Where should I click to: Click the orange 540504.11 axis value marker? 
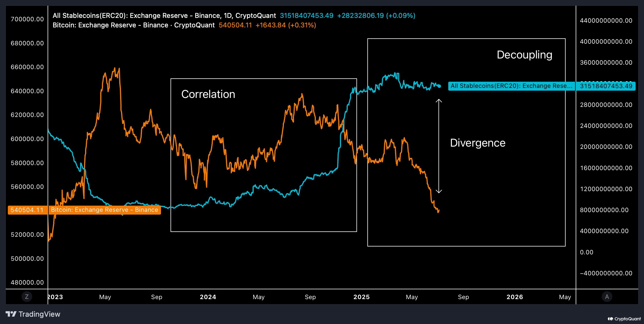coord(27,210)
